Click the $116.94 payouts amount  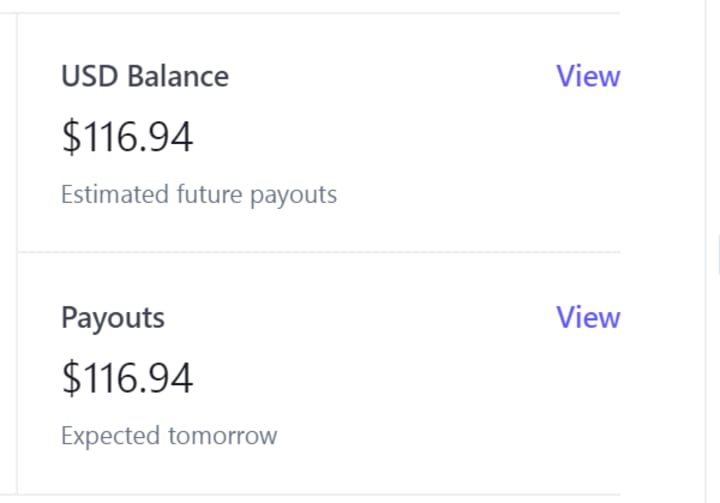pyautogui.click(x=127, y=377)
